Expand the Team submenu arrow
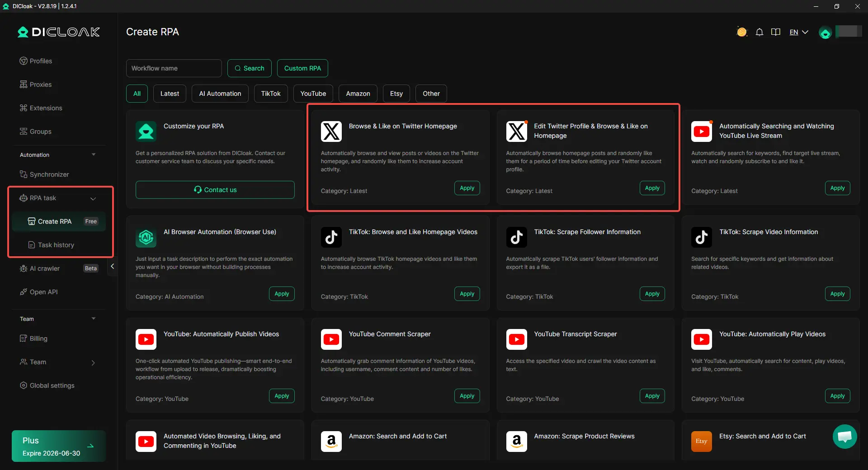Viewport: 868px width, 470px height. (x=93, y=362)
